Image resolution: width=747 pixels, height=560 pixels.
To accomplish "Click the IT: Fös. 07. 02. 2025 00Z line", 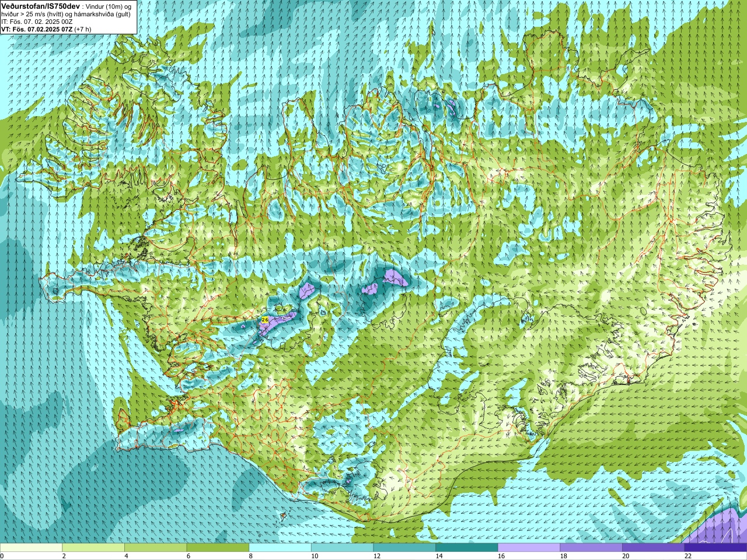I will [x=37, y=22].
